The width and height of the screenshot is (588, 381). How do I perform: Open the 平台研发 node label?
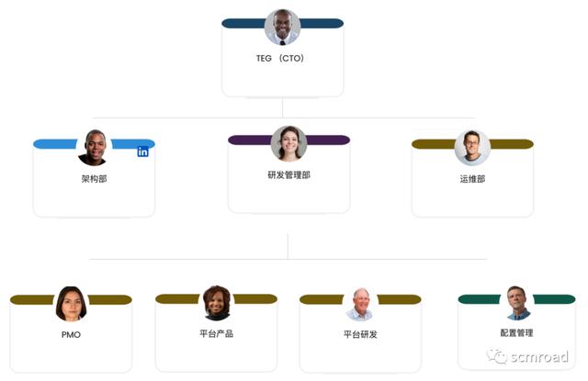point(360,335)
